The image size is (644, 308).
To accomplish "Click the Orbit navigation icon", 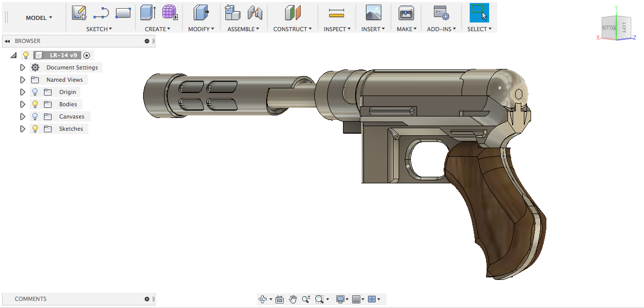I will [x=263, y=299].
